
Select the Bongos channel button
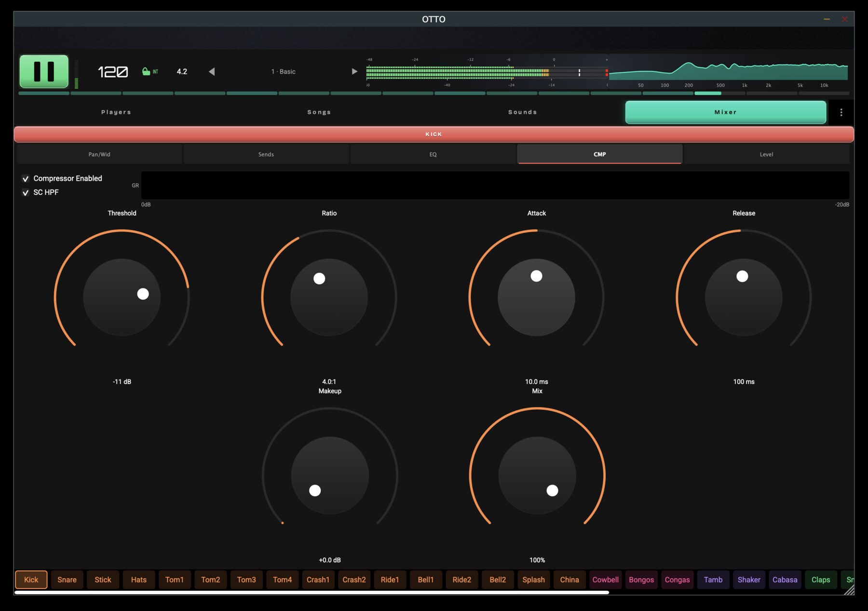point(641,580)
